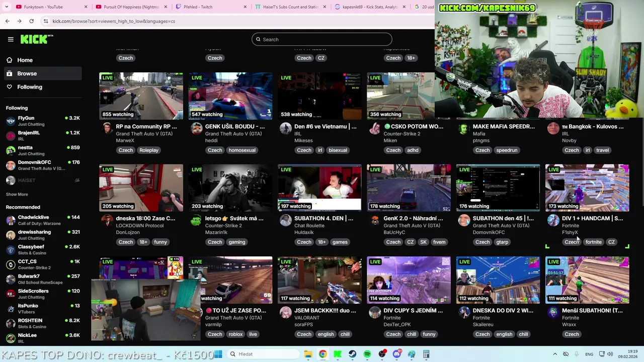The height and width of the screenshot is (362, 644).
Task: Open the DomovnikOFC stream avatar in the grid
Action: click(x=464, y=221)
